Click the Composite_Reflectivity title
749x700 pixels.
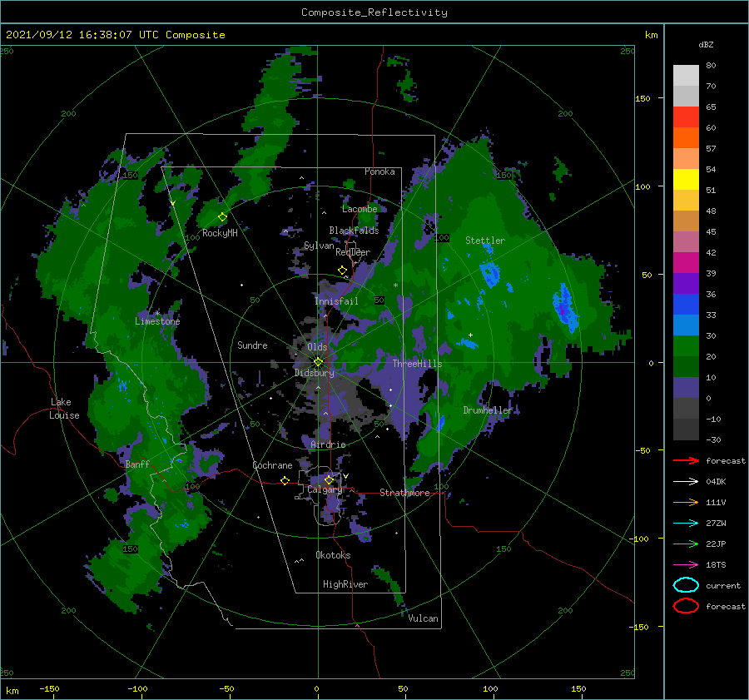pos(374,12)
